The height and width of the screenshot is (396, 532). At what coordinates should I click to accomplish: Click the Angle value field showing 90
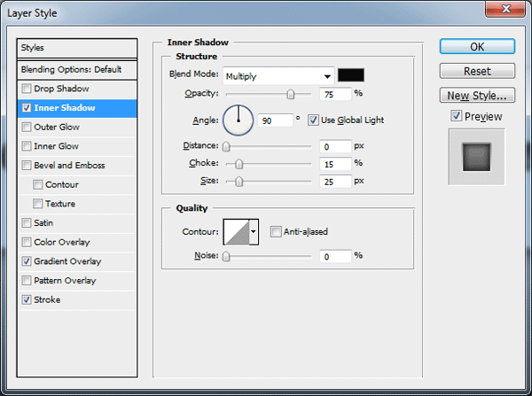coord(275,120)
